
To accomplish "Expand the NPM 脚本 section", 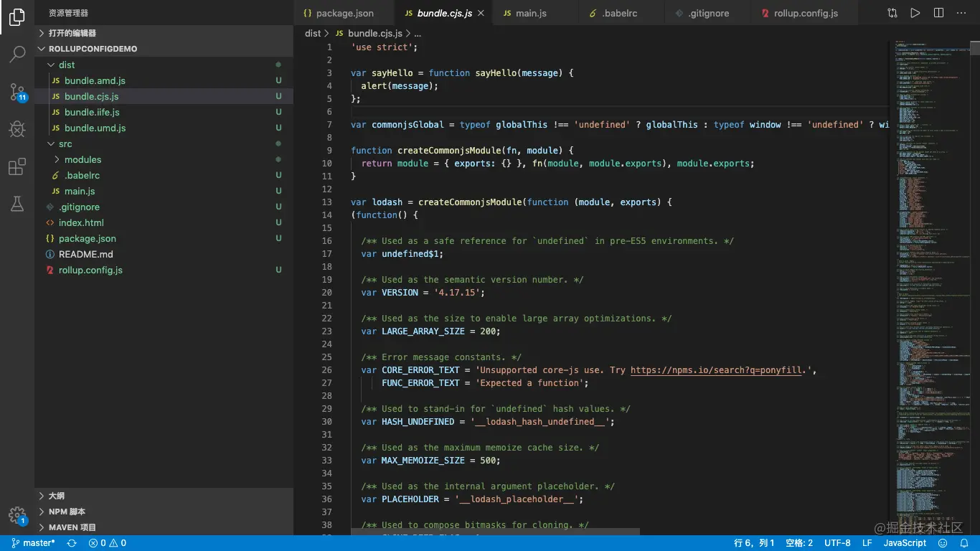I will 67,512.
